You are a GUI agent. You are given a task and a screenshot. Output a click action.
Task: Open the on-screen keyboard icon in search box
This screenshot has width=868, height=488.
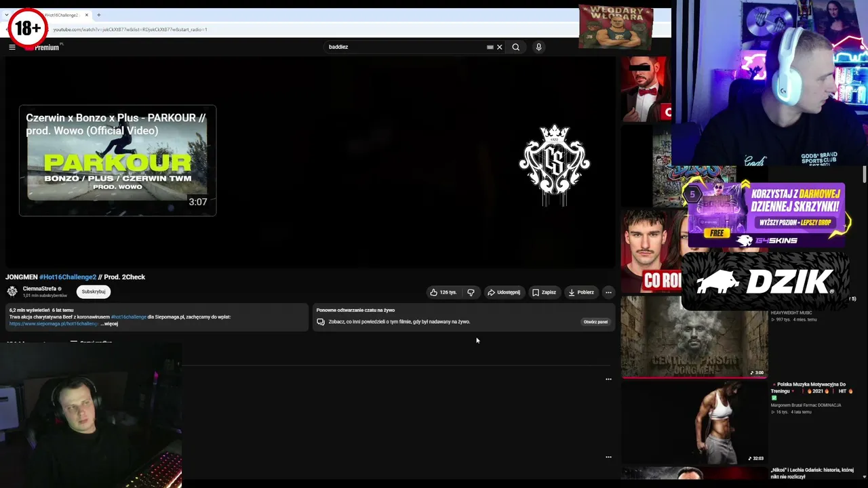[x=490, y=47]
